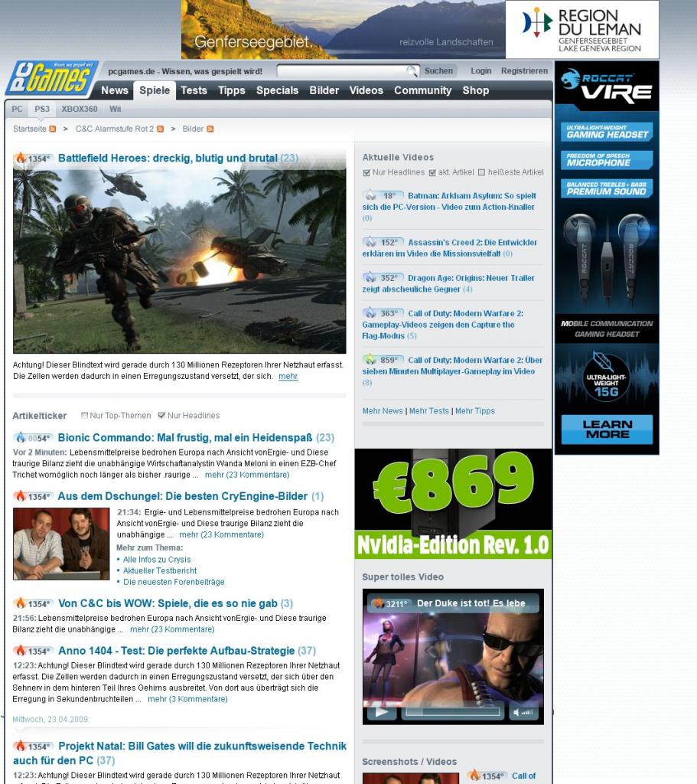
Task: Adjust the video volume bars
Action: (x=527, y=713)
